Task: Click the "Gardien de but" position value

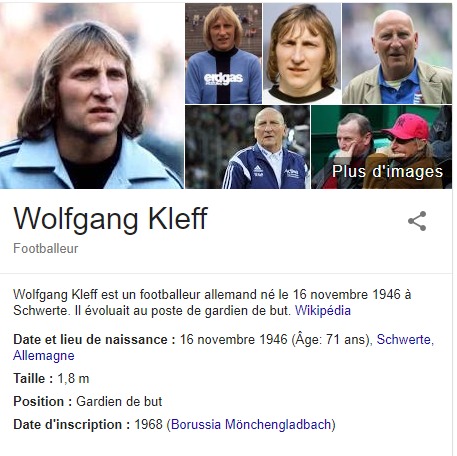Action: [119, 401]
